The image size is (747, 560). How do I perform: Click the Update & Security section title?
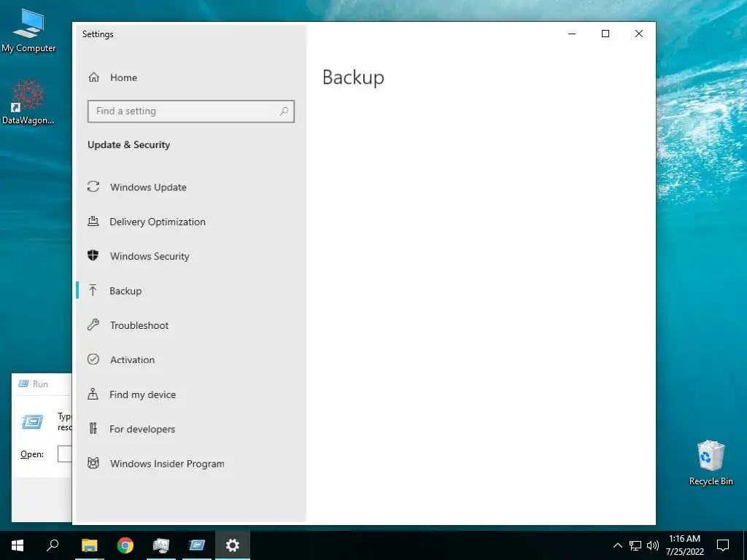(128, 145)
